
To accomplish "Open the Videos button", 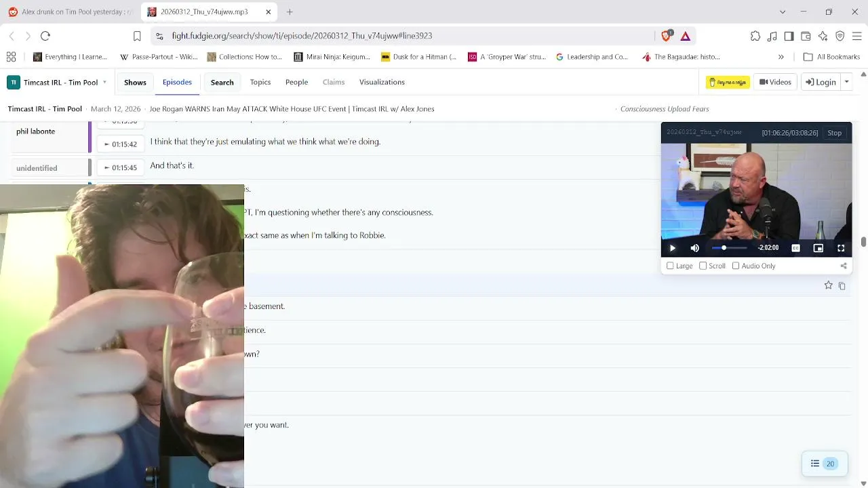I will click(x=775, y=82).
